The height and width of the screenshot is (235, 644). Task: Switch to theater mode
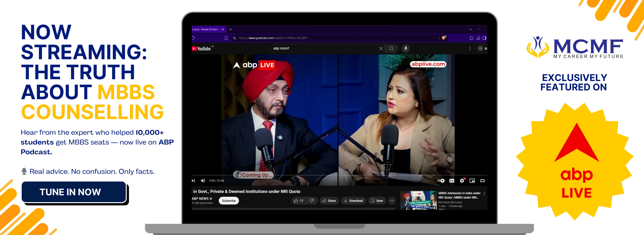pyautogui.click(x=482, y=181)
